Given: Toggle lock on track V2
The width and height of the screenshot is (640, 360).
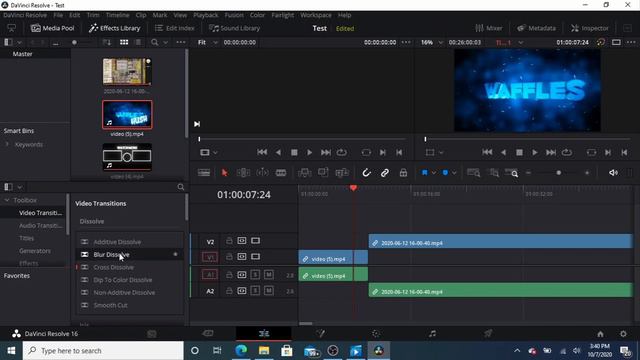Looking at the screenshot, I should [x=229, y=241].
